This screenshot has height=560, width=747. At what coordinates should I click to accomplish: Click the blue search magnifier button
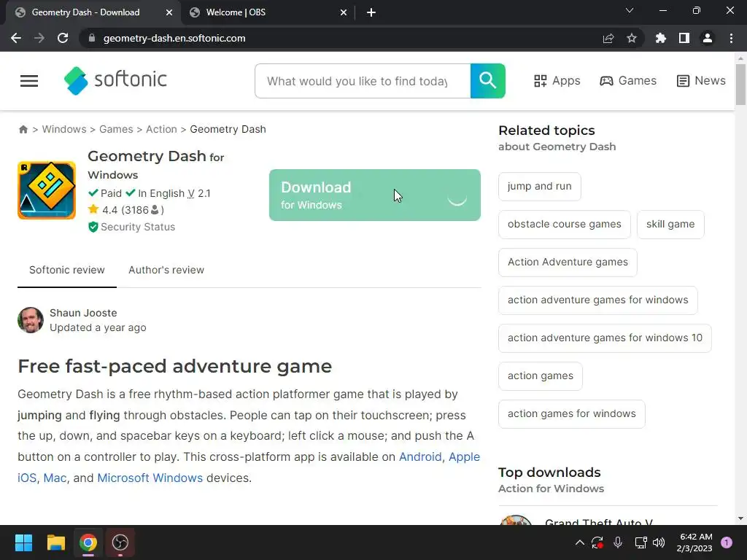click(487, 81)
